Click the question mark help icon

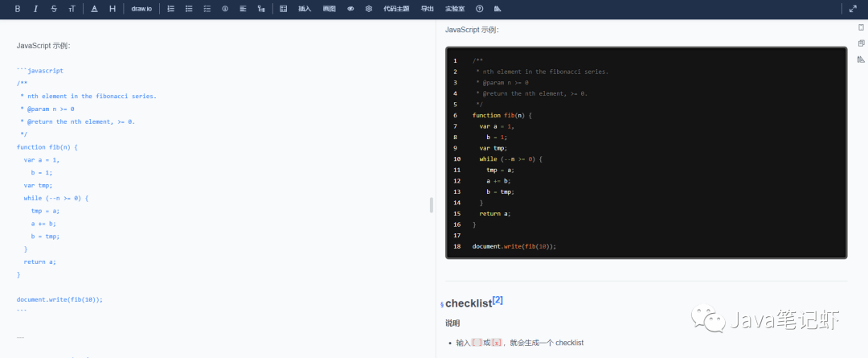479,9
